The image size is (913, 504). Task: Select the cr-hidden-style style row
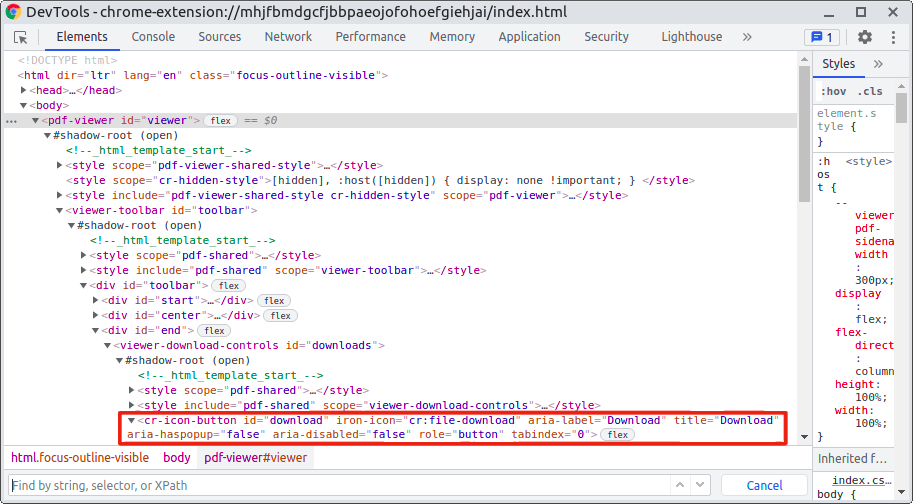(380, 180)
